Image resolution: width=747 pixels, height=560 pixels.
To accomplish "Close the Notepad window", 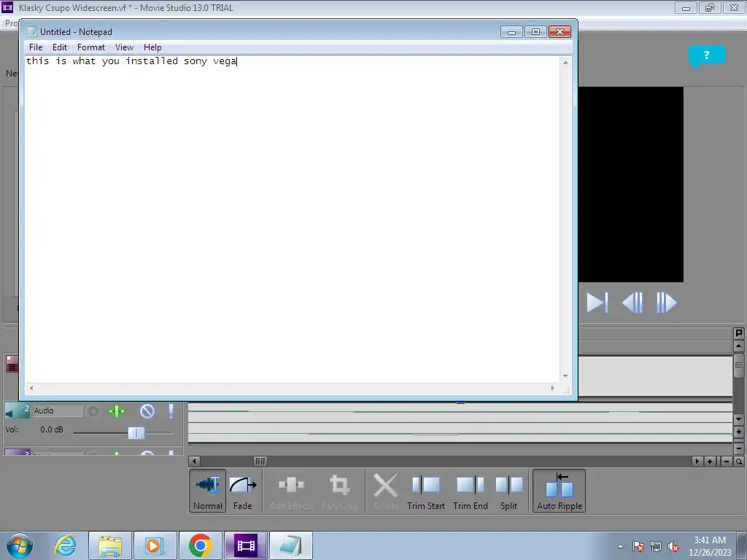I will click(560, 32).
